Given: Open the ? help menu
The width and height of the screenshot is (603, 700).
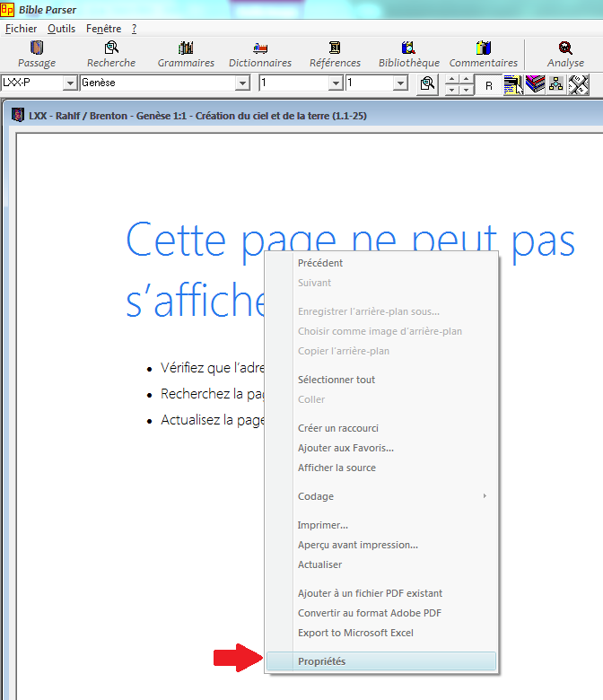Looking at the screenshot, I should [134, 29].
